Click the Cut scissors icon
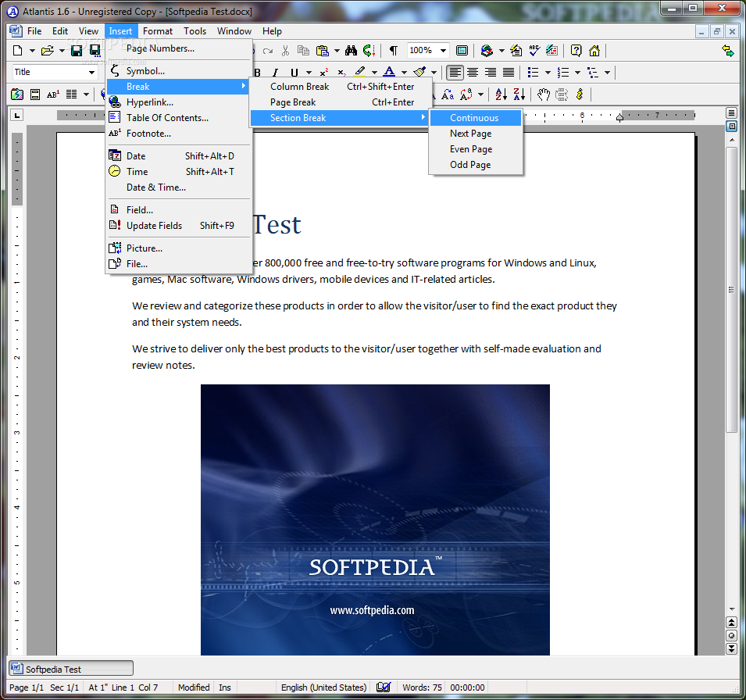The image size is (746, 700). click(285, 51)
